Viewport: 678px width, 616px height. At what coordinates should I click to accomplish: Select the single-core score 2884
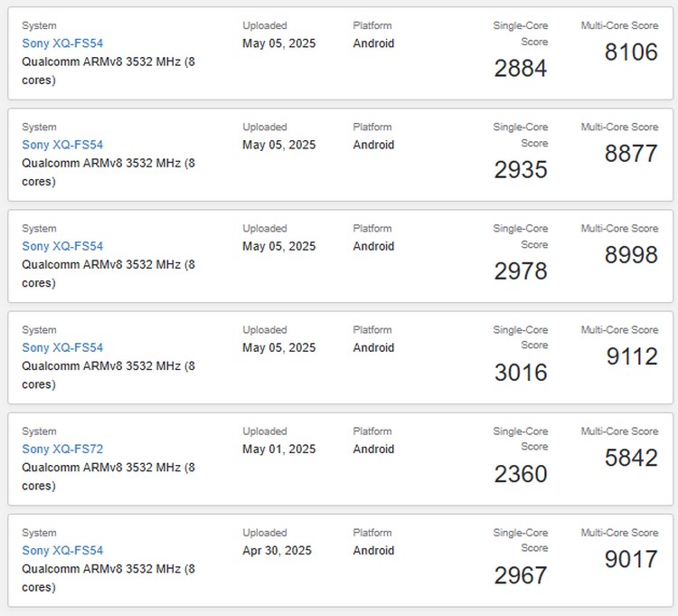pyautogui.click(x=521, y=69)
